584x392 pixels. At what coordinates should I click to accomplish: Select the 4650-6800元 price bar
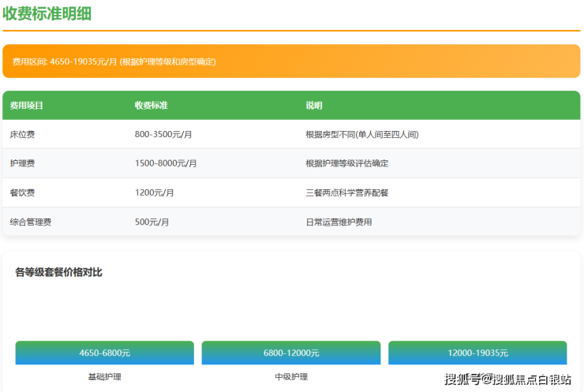104,353
